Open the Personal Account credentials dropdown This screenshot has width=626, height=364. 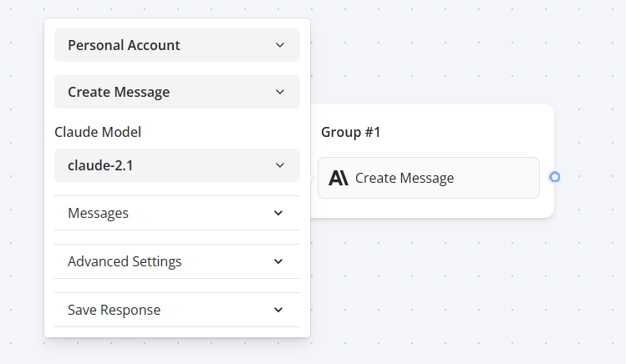tap(167, 45)
